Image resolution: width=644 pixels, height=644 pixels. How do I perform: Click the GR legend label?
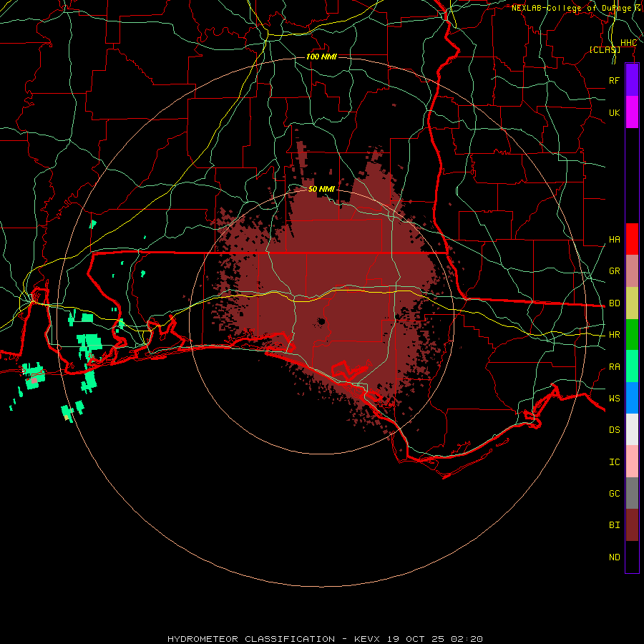[614, 271]
